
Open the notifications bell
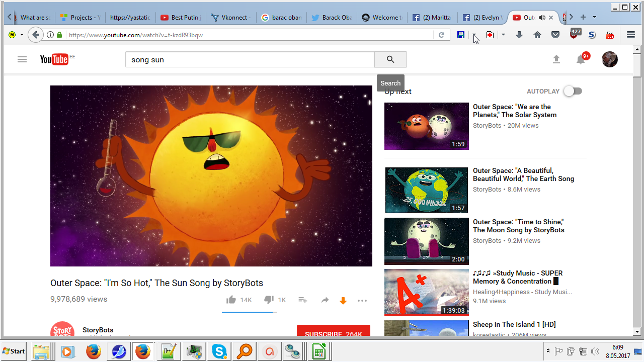coord(581,59)
